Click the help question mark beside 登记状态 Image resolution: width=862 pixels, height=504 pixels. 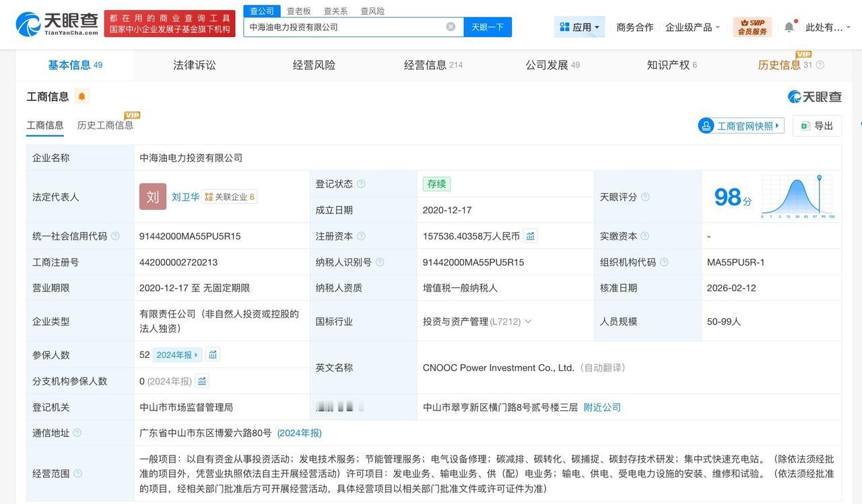pos(360,183)
